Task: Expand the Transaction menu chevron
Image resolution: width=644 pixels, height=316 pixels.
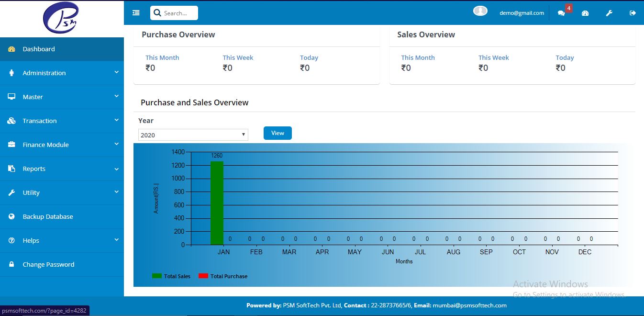Action: 116,120
